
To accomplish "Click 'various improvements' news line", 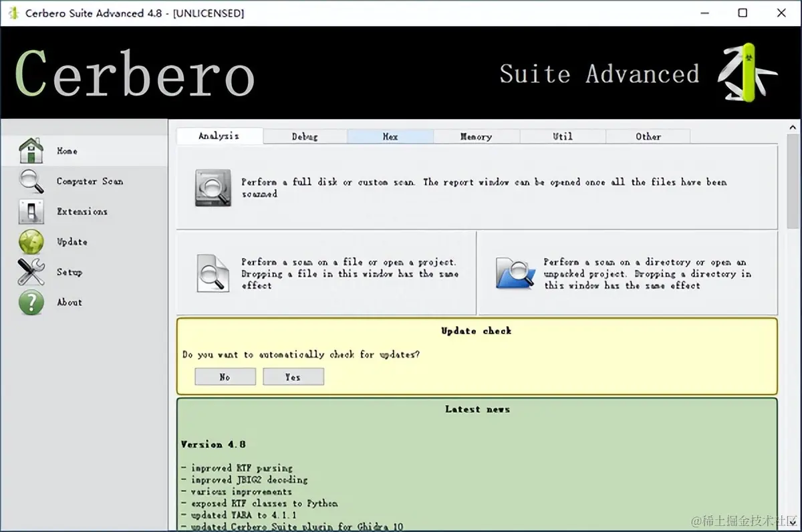I will (237, 491).
